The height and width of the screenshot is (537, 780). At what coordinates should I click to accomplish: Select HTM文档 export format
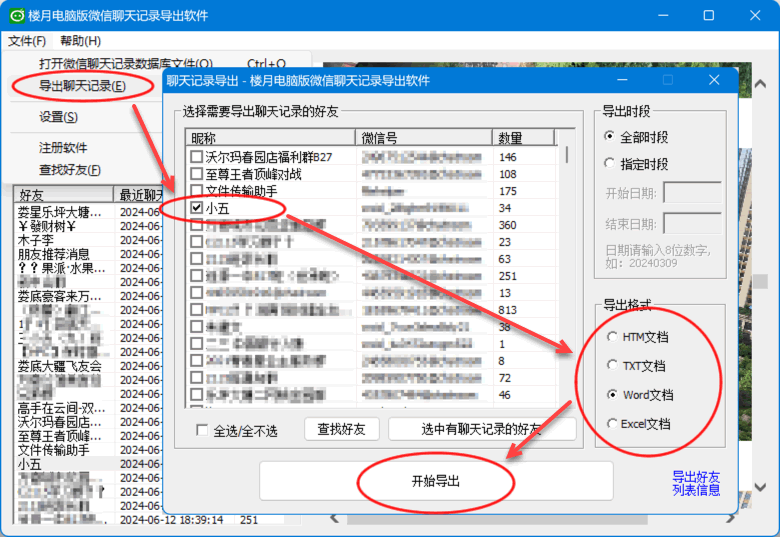point(612,337)
